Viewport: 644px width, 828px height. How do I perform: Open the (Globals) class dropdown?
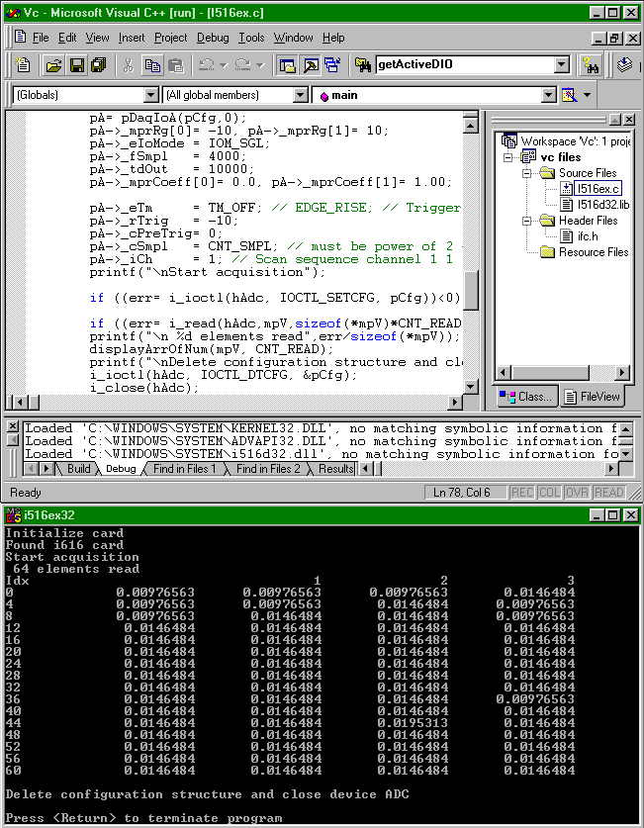point(151,95)
